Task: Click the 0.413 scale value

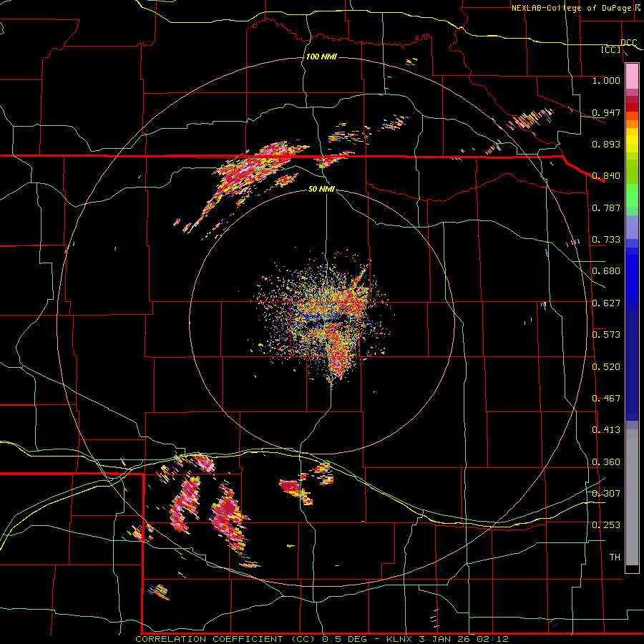Action: pyautogui.click(x=606, y=430)
